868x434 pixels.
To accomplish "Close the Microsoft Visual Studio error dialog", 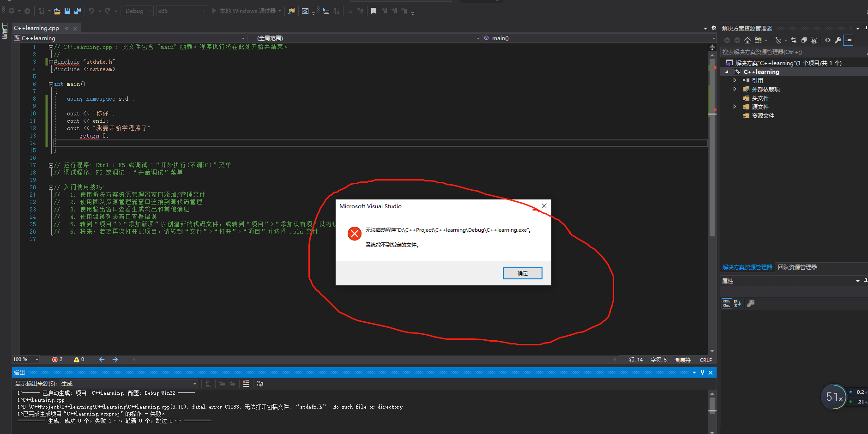I will click(x=544, y=206).
